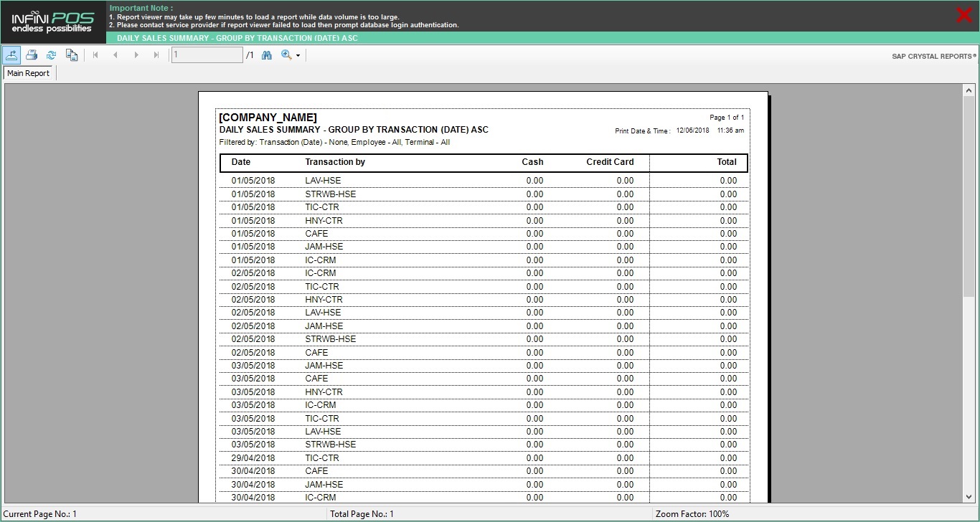Select IC-CRM in the 02/05/2018 row
The image size is (980, 522).
point(320,273)
